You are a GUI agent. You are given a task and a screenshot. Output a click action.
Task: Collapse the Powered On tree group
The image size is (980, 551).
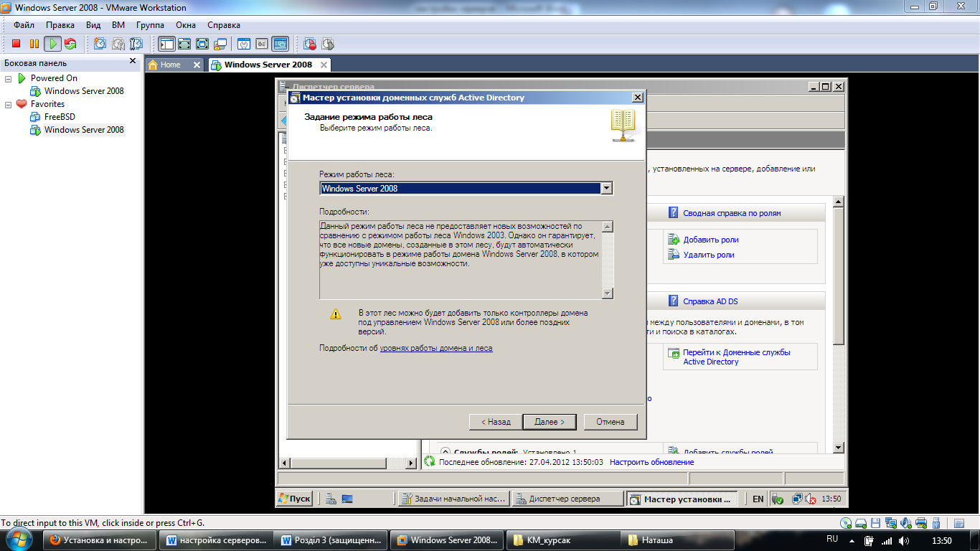tap(9, 78)
